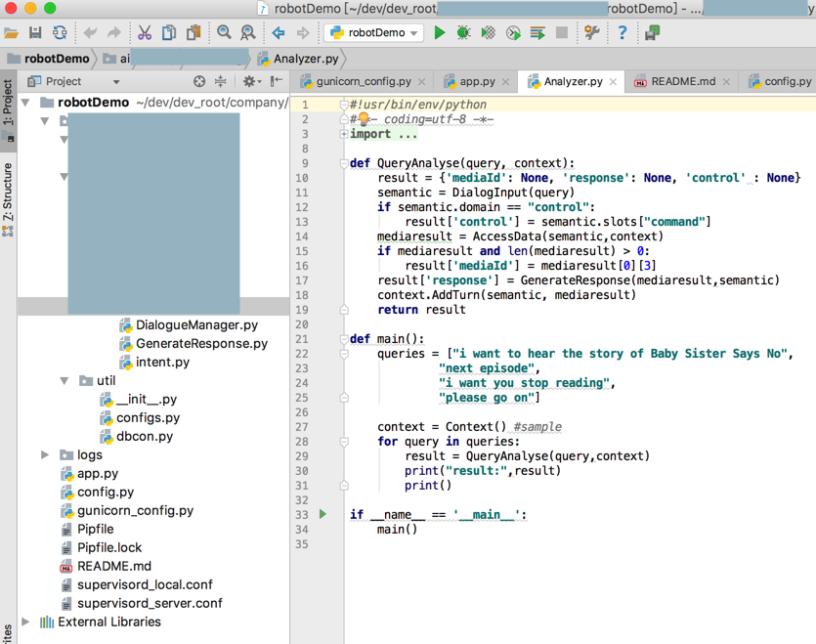Click the green Run button in toolbar
816x644 pixels.
click(x=440, y=32)
